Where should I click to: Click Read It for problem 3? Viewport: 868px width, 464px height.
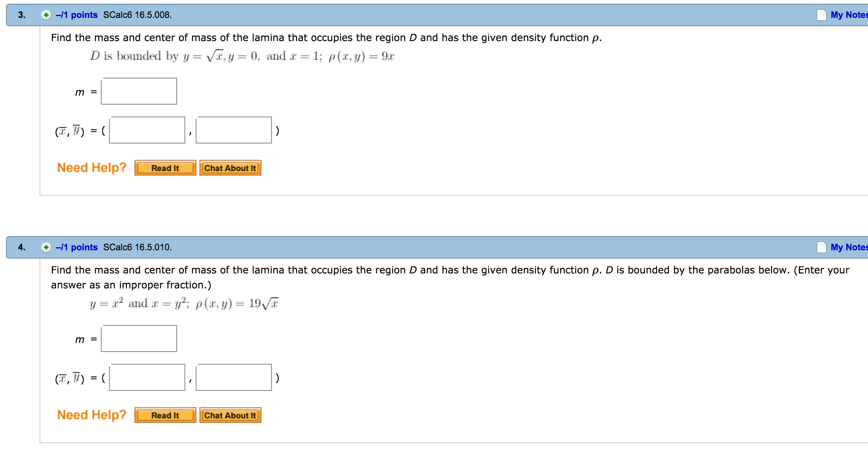pyautogui.click(x=165, y=168)
